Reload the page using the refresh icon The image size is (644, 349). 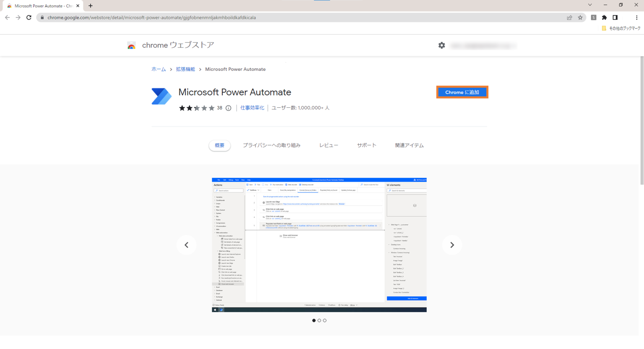pos(29,18)
